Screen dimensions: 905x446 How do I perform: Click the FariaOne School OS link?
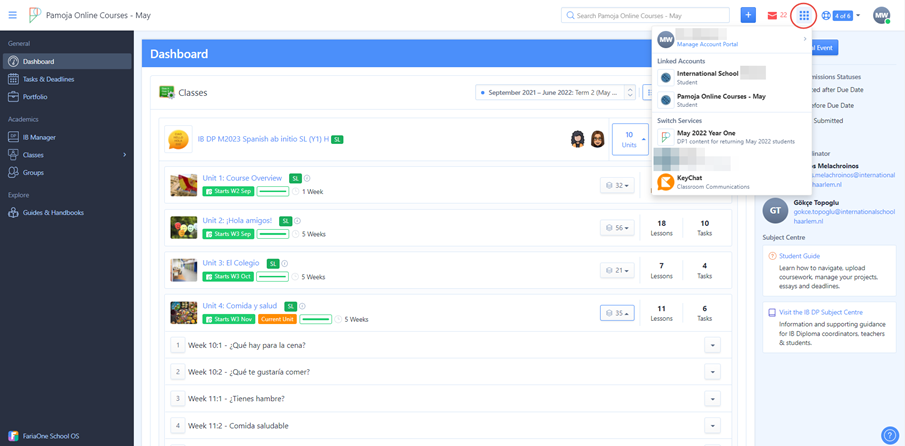click(43, 436)
